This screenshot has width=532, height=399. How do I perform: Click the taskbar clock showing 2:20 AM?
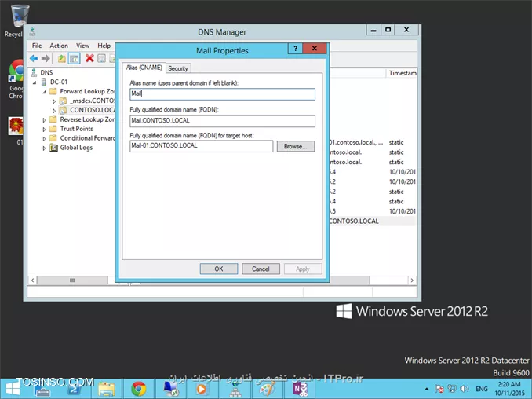pos(509,389)
